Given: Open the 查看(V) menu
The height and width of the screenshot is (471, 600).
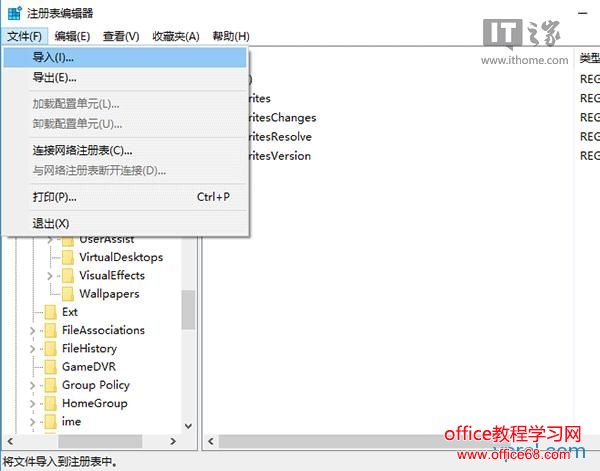Looking at the screenshot, I should pyautogui.click(x=121, y=36).
